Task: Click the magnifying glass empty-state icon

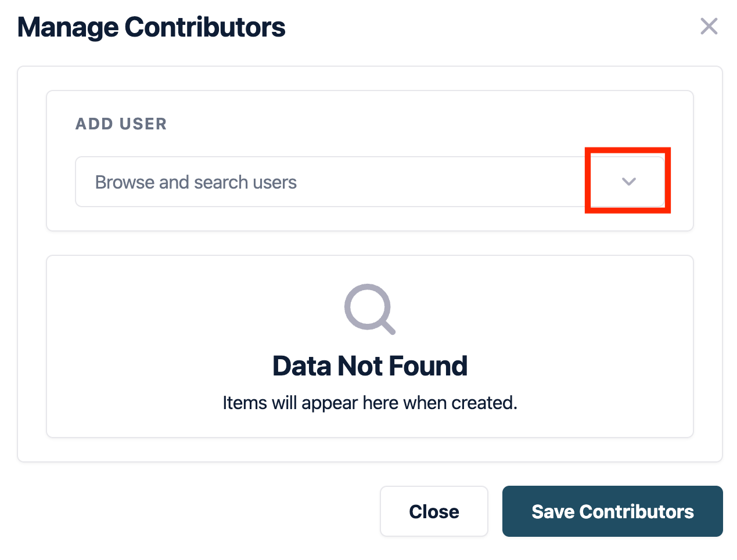Action: click(x=369, y=309)
